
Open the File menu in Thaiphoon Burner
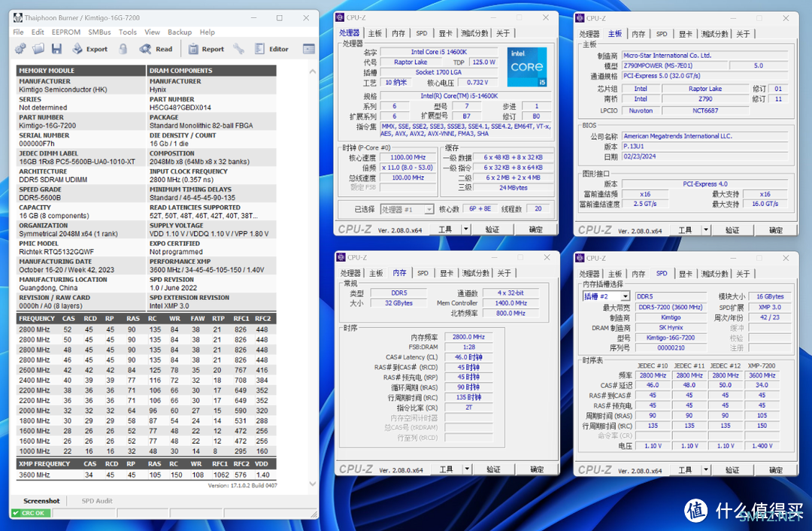point(18,32)
